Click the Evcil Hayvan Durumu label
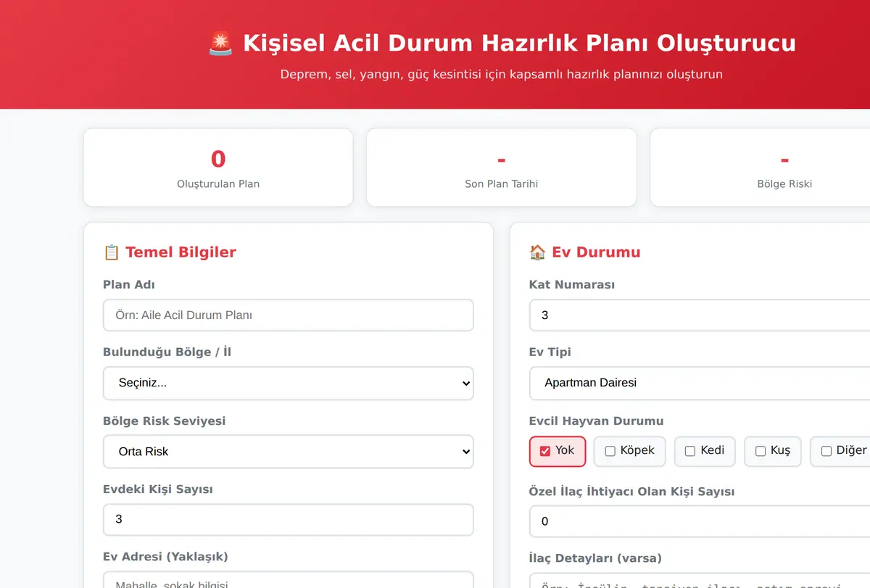The width and height of the screenshot is (870, 588). pos(596,421)
